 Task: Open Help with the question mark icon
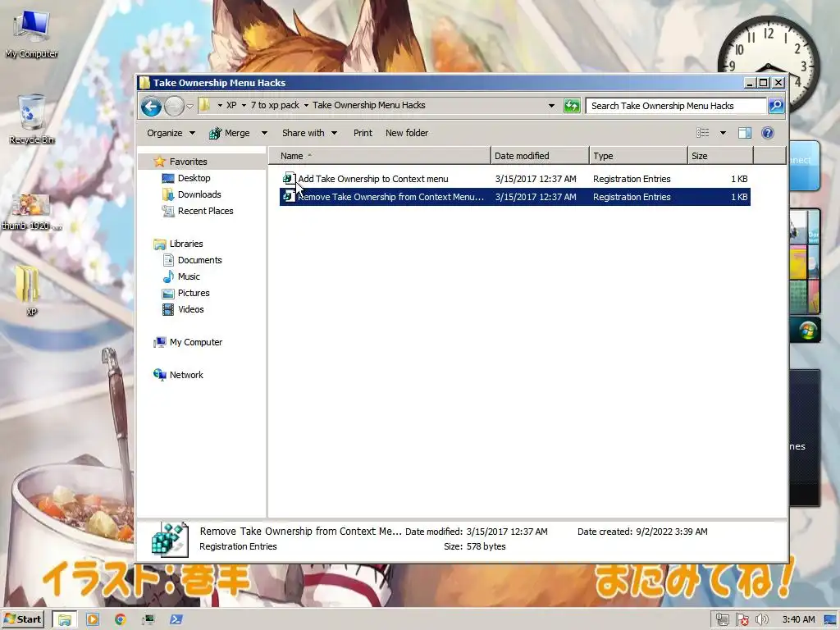click(767, 133)
